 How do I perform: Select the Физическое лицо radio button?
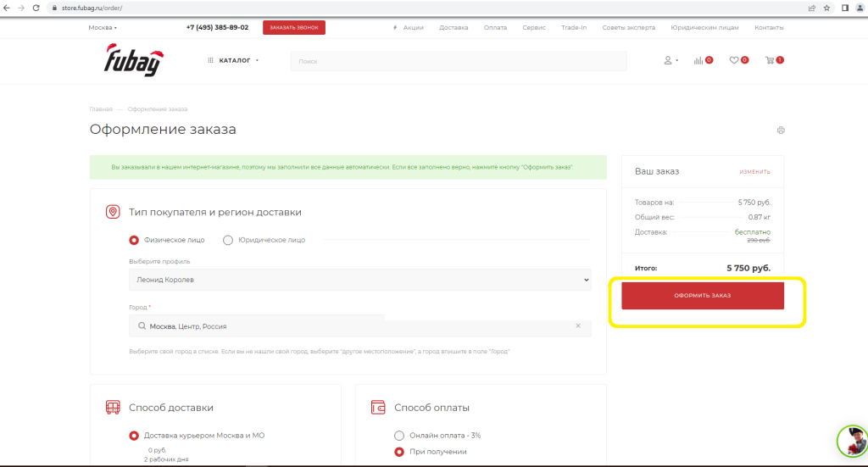coord(134,240)
